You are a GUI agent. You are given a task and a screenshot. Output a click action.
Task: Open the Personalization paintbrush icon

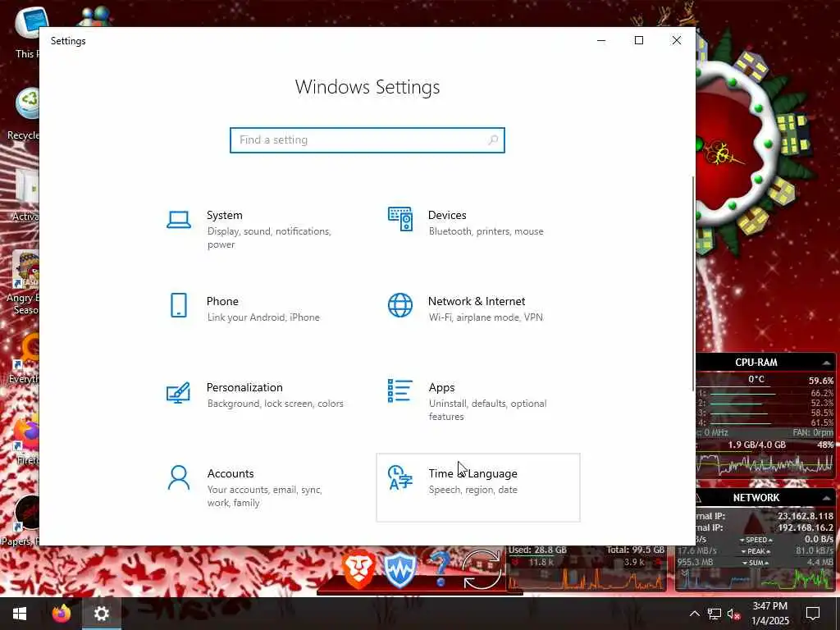[178, 392]
